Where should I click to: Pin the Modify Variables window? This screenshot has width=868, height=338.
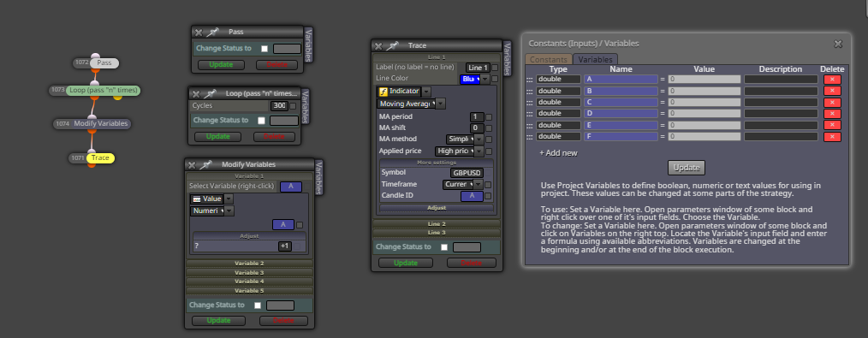point(205,165)
